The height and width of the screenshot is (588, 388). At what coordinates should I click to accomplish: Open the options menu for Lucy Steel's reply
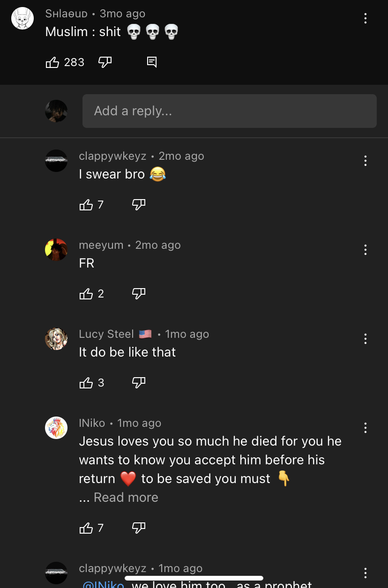[365, 339]
